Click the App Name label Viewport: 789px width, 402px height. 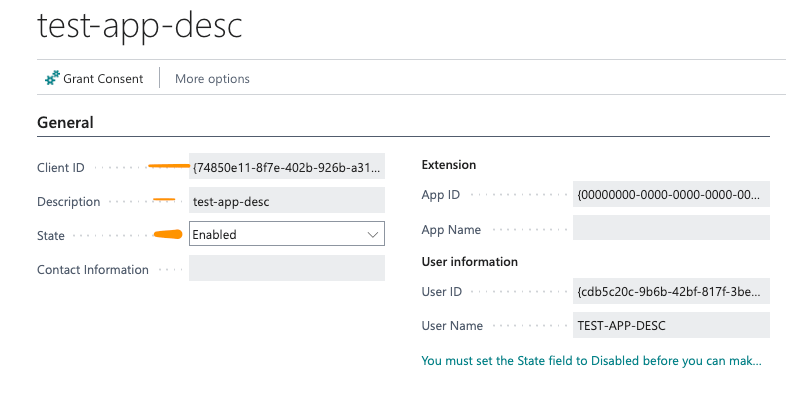[451, 229]
